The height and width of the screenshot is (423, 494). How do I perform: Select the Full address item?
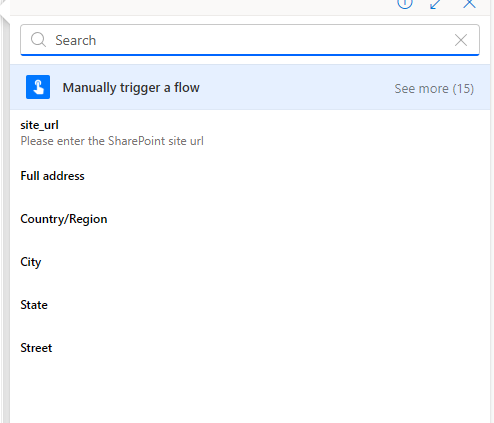click(52, 176)
